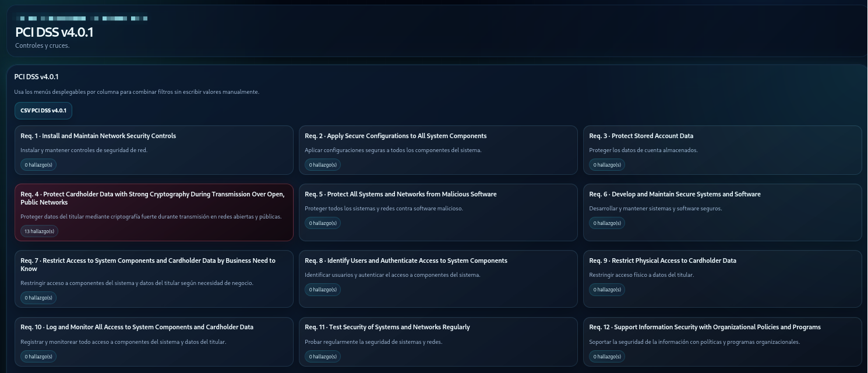Click text 'Probar regularmente la seguridad de sistemas y redes.'
This screenshot has width=868, height=373.
374,342
